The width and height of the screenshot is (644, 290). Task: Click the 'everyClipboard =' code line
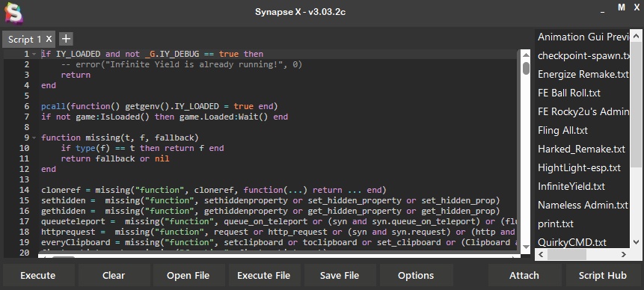tap(278, 242)
